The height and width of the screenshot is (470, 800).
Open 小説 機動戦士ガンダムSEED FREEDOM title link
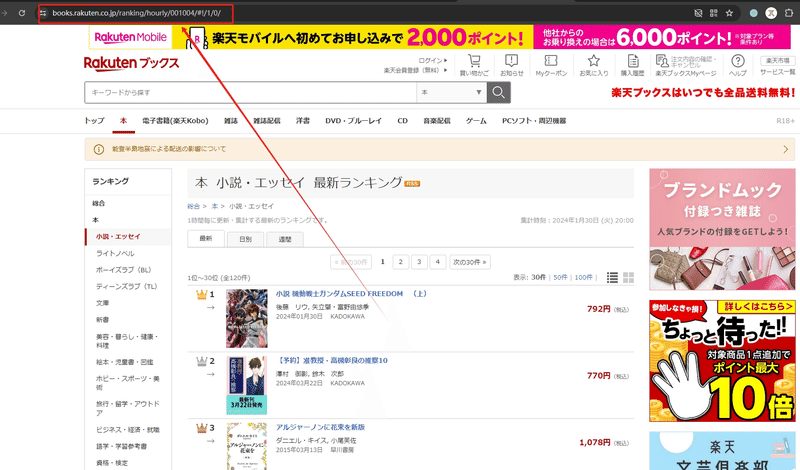pyautogui.click(x=351, y=294)
